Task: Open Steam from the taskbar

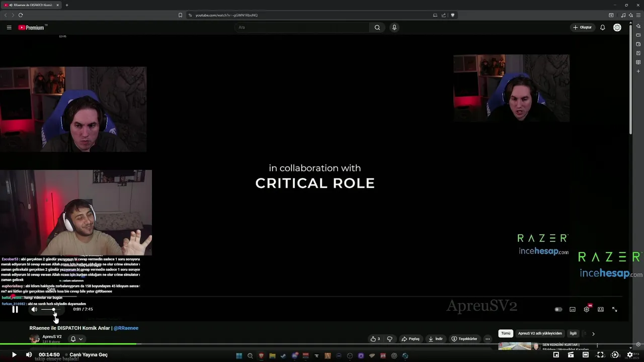Action: (x=283, y=356)
